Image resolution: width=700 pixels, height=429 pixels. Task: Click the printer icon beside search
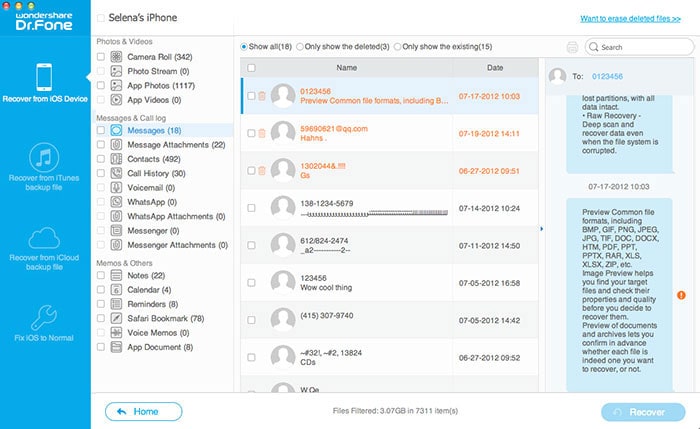(x=572, y=47)
